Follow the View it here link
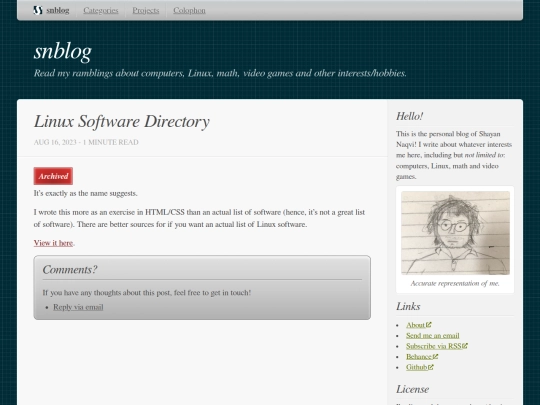 (53, 243)
